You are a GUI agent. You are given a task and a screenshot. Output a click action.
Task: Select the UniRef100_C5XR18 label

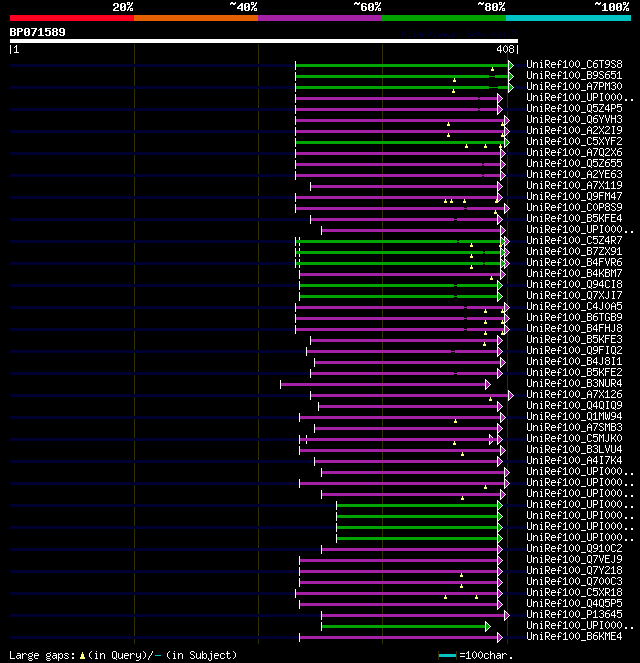tap(574, 592)
